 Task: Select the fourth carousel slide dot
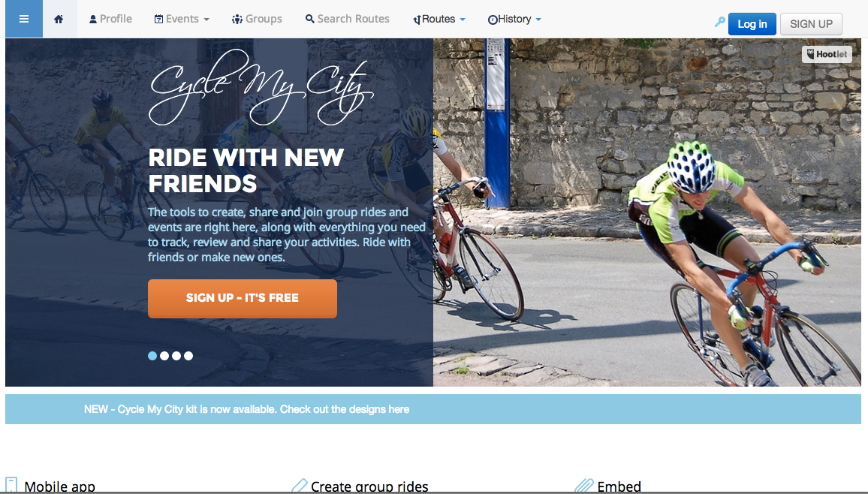[x=188, y=356]
